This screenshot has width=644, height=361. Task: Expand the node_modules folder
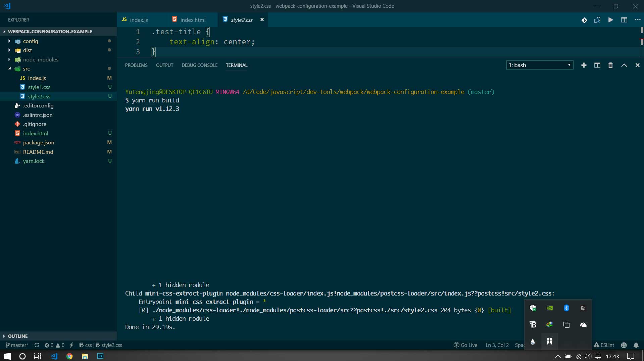[9, 59]
